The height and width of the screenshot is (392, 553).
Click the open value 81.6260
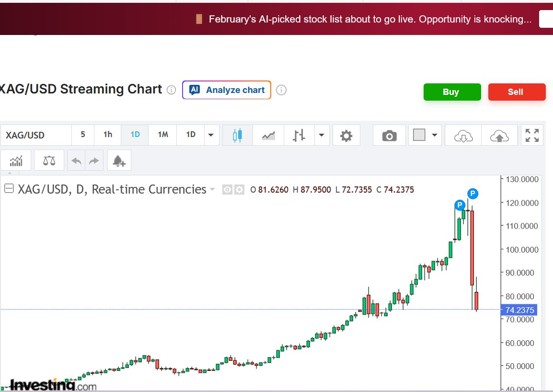273,190
